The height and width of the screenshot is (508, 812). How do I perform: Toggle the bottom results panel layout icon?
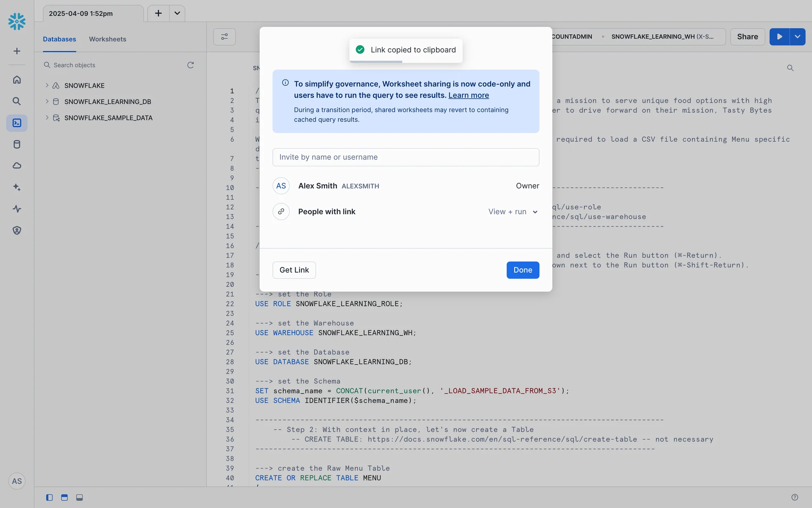(x=80, y=497)
